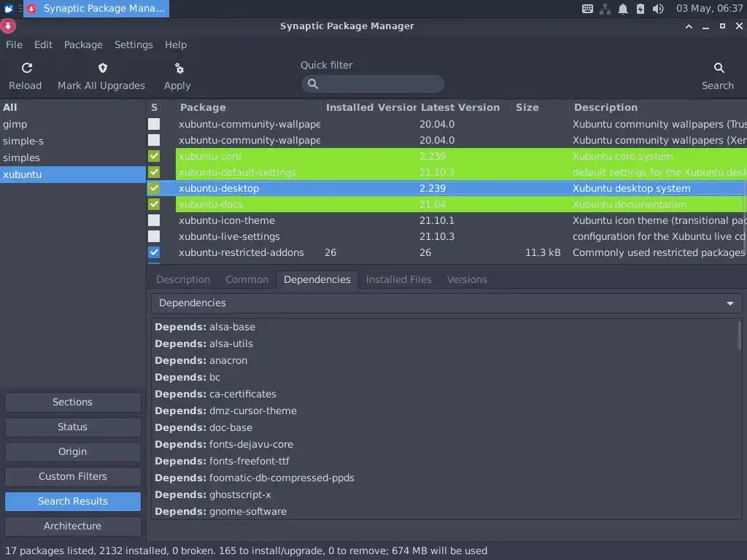747x560 pixels.
Task: Toggle checkbox for first xubuntu-community-wallpapers (Trusty) row
Action: [x=154, y=124]
